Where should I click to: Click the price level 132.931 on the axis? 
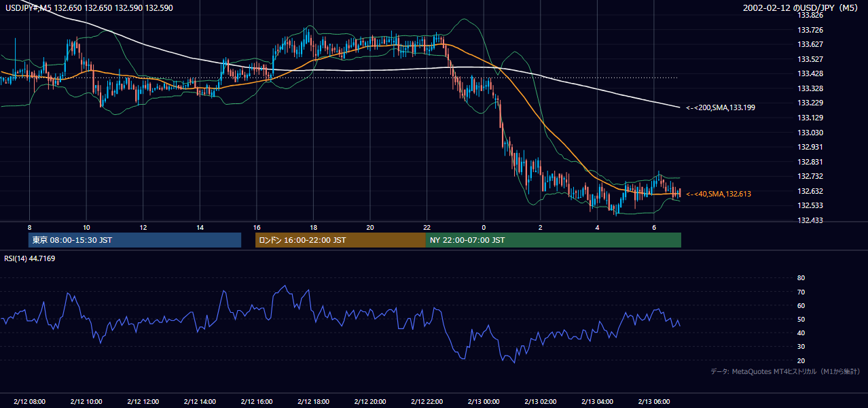(x=810, y=147)
